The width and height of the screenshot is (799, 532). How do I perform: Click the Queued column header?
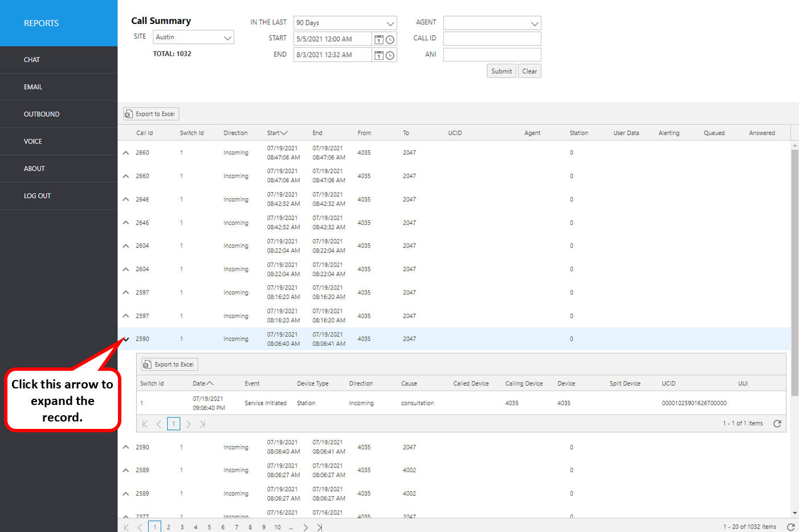[714, 133]
